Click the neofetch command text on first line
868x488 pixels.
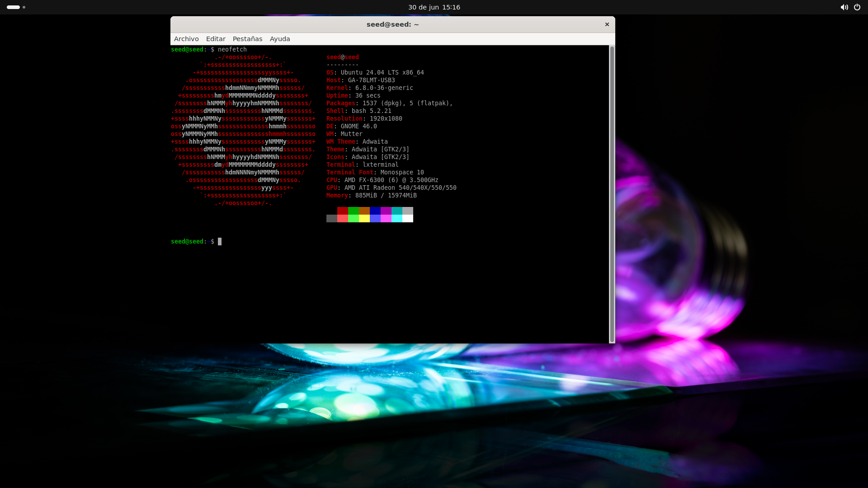232,50
